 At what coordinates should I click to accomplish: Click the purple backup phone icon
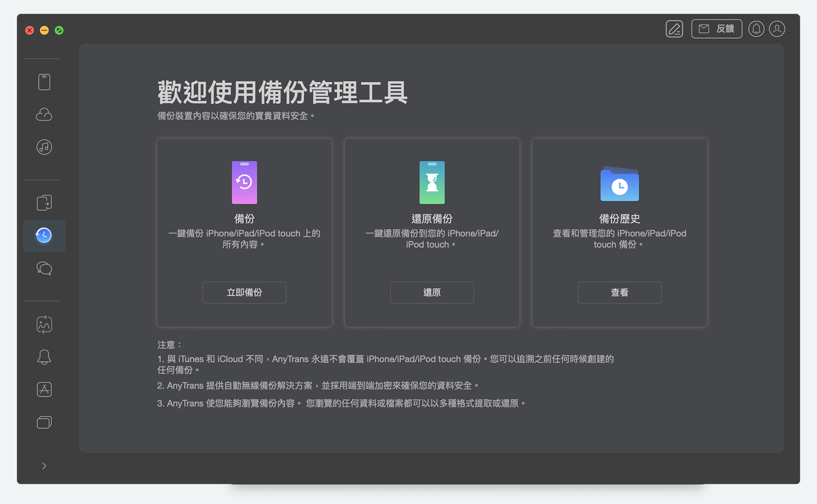point(245,182)
